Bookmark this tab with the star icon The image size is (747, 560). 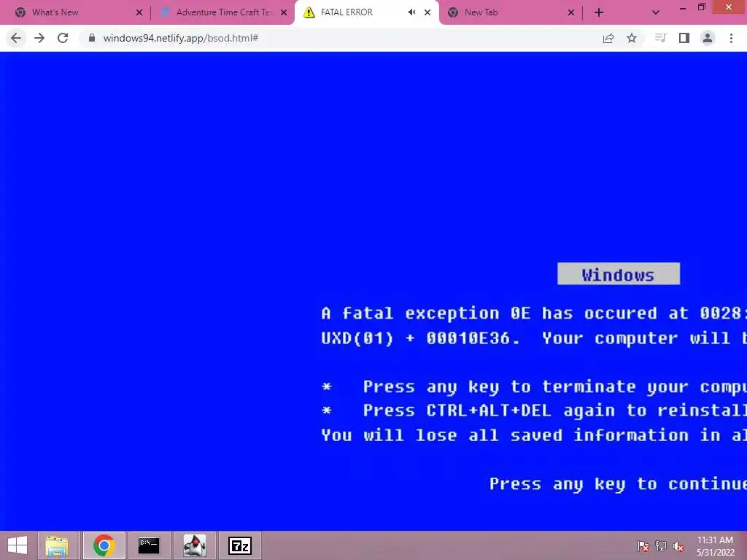tap(632, 38)
